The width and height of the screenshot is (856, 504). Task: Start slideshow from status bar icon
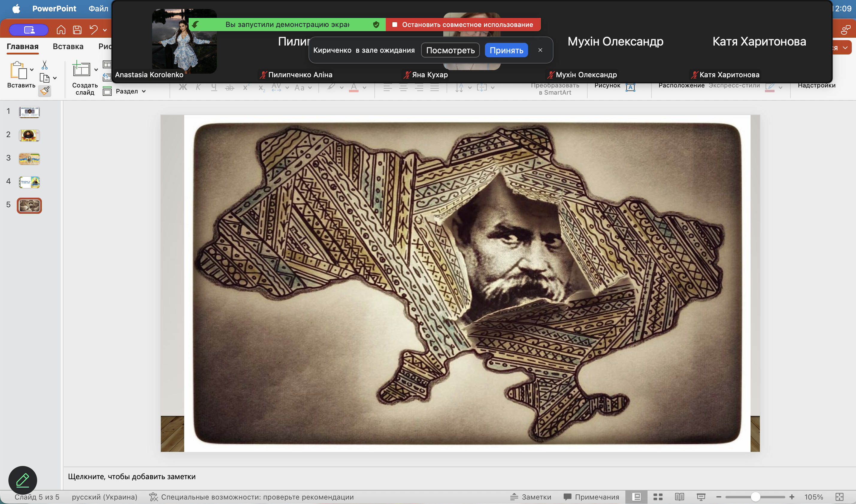coord(701,497)
